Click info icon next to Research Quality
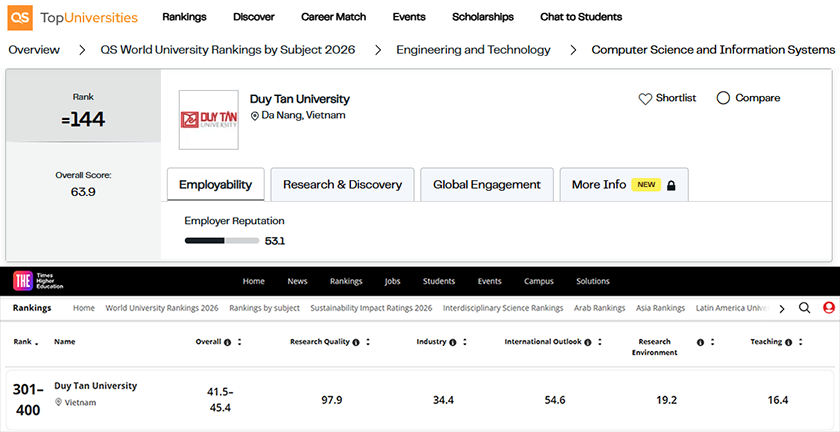The width and height of the screenshot is (840, 432). [356, 342]
